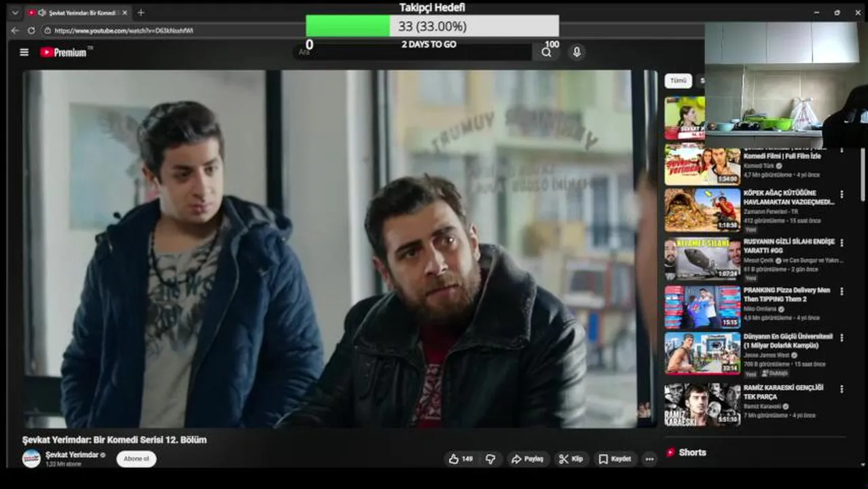868x489 pixels.
Task: Open options for Dünyanın En Güçlü Üniversitesi
Action: click(x=842, y=338)
